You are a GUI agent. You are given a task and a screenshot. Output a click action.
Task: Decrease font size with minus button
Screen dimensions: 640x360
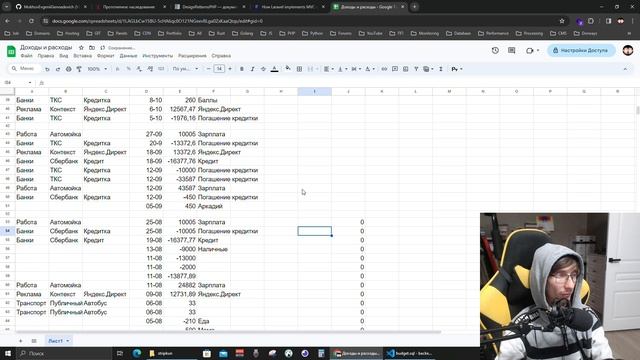coord(209,69)
